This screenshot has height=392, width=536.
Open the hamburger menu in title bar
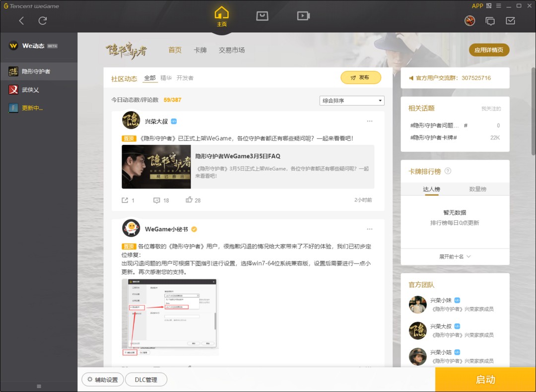click(x=499, y=6)
